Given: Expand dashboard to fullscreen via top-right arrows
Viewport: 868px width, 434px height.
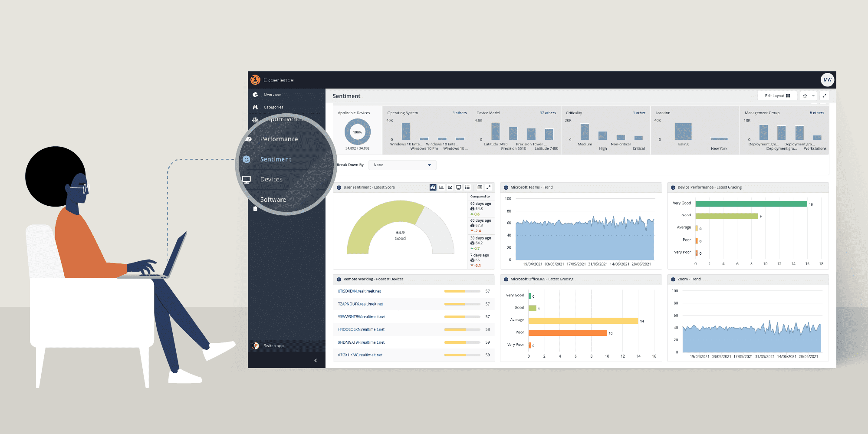Looking at the screenshot, I should 824,96.
